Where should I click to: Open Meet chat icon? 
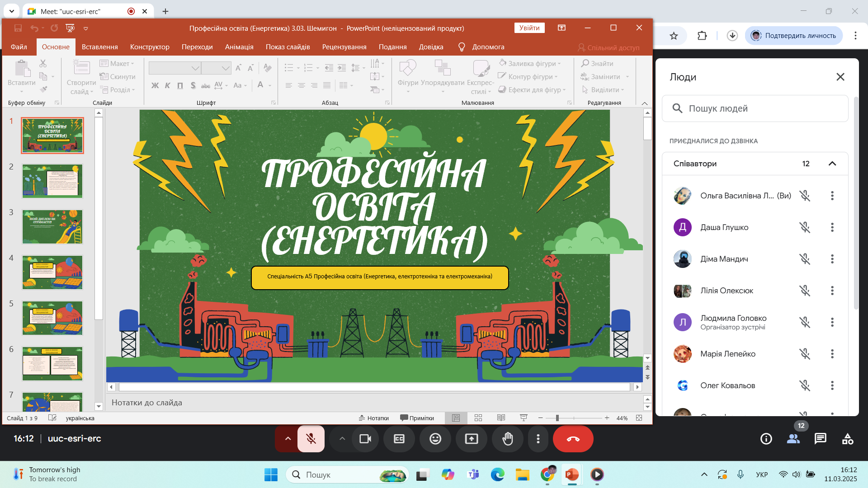(x=821, y=439)
